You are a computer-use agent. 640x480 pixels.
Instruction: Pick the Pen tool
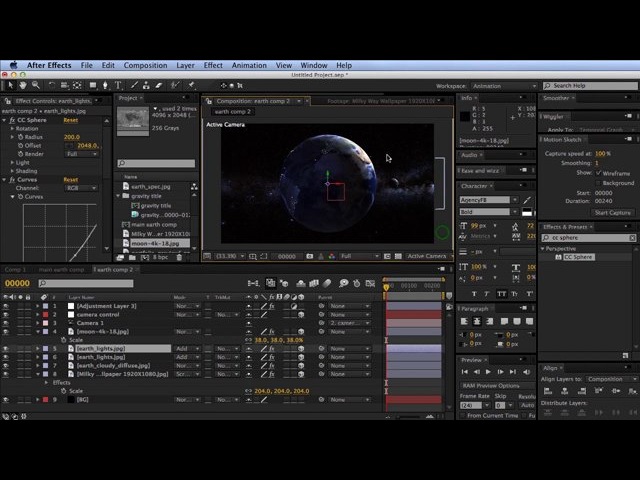[105, 86]
